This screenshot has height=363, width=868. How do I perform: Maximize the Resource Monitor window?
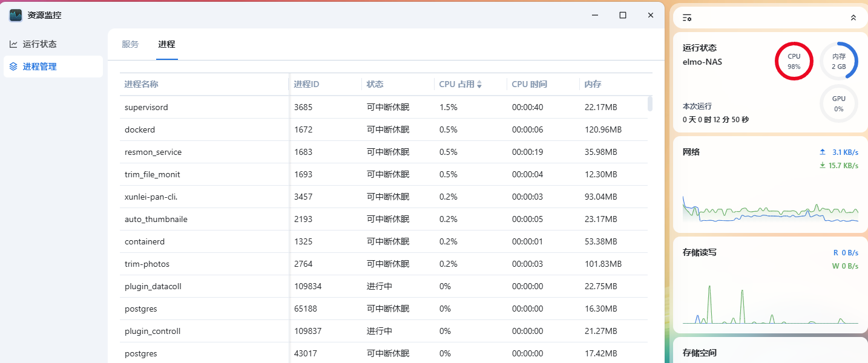point(622,15)
